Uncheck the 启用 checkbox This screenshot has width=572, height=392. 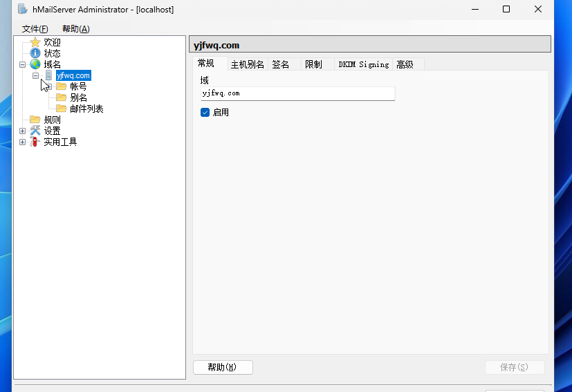click(x=205, y=112)
